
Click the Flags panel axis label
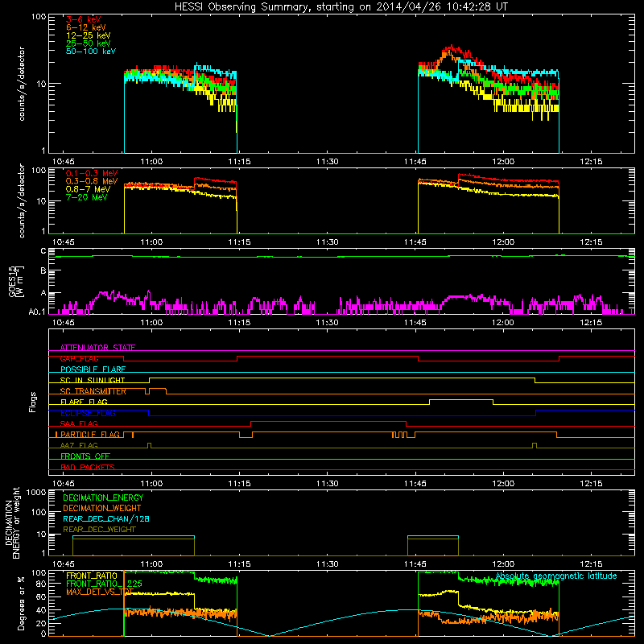[33, 402]
